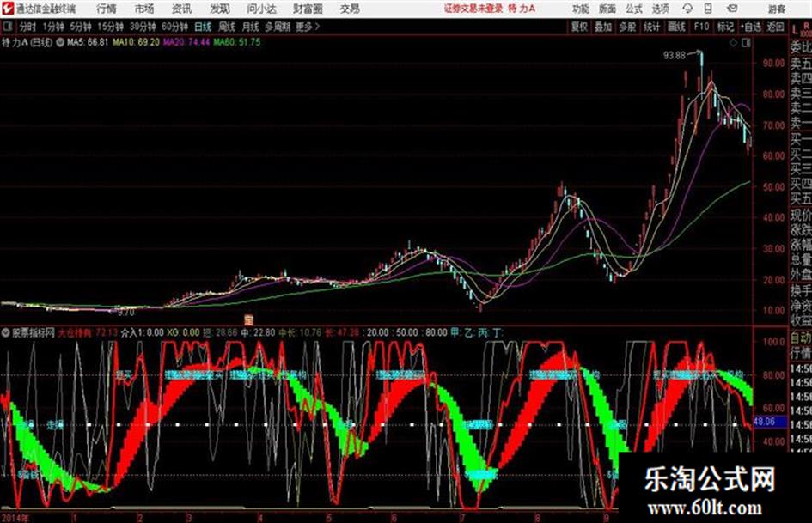Switch to 1分钟 period tab
Image resolution: width=812 pixels, height=523 pixels.
point(53,27)
